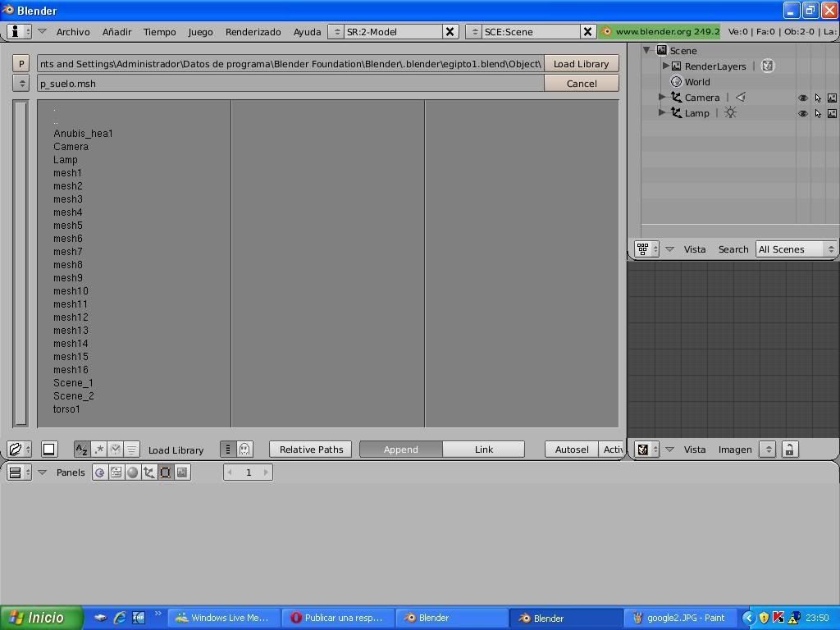Sort files by time clock icon
Image resolution: width=840 pixels, height=630 pixels.
115,449
